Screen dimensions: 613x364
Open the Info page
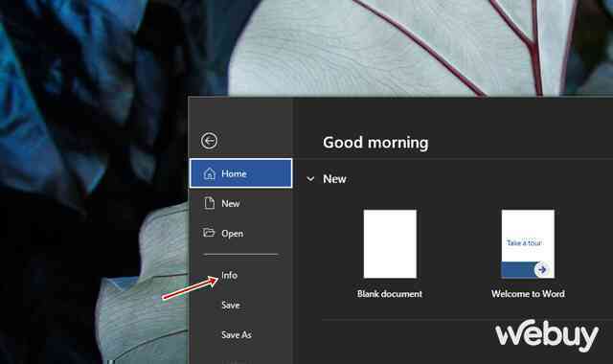coord(229,275)
